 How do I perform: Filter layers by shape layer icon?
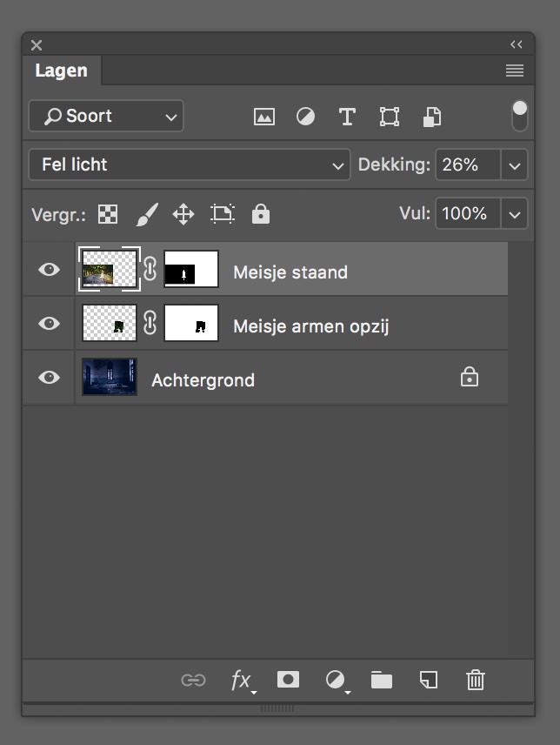coord(389,117)
